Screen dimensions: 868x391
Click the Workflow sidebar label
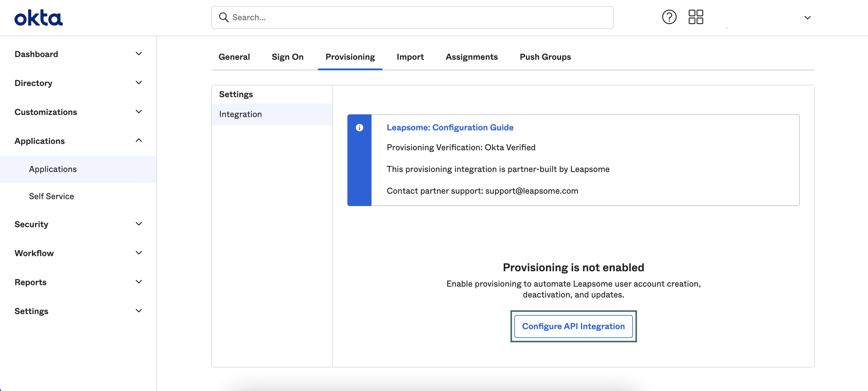[x=34, y=253]
